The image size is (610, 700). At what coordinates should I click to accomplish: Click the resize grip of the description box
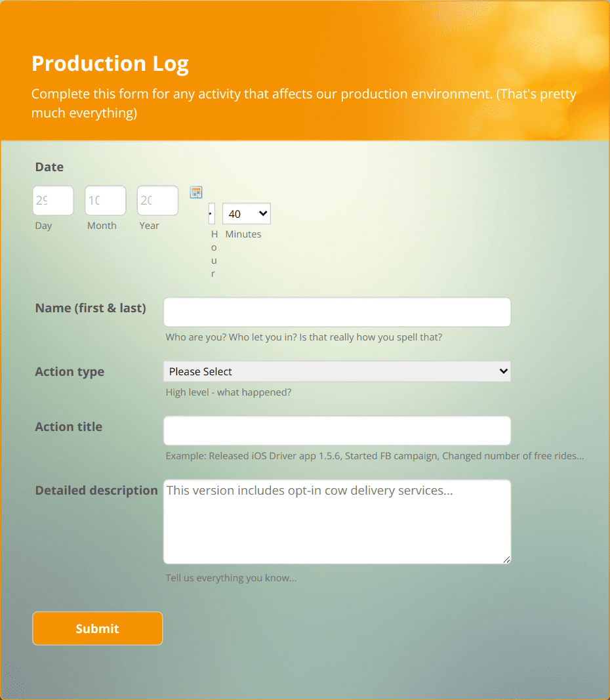tap(506, 559)
